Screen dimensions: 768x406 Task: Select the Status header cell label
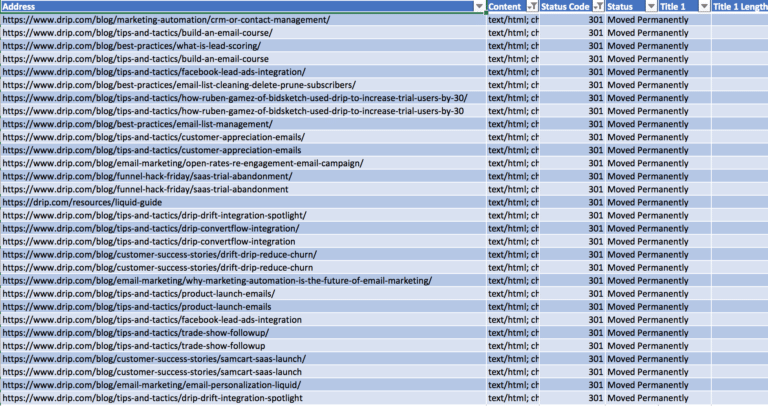tap(620, 7)
